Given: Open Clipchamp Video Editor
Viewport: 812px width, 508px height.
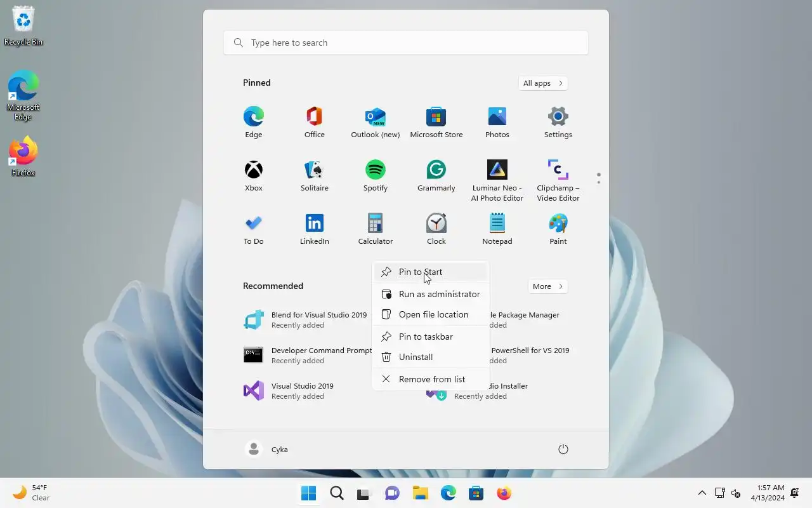Looking at the screenshot, I should (x=558, y=180).
